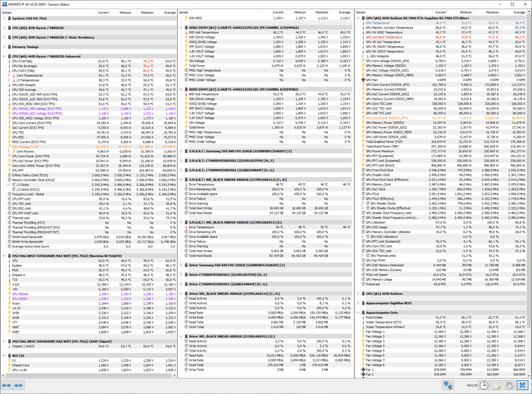Click the shrink columns inward arrows button
The height and width of the screenshot is (394, 532).
click(19, 385)
